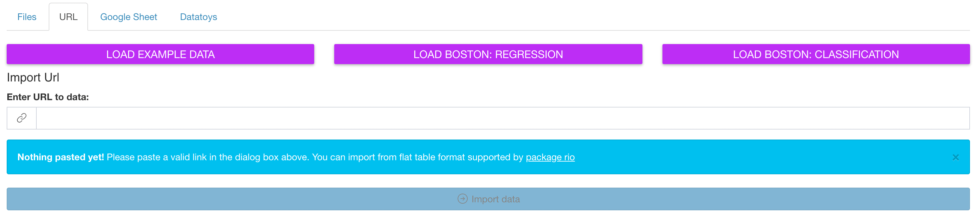Viewport: 980px width, 223px height.
Task: Load Boston classification dataset
Action: pos(816,54)
